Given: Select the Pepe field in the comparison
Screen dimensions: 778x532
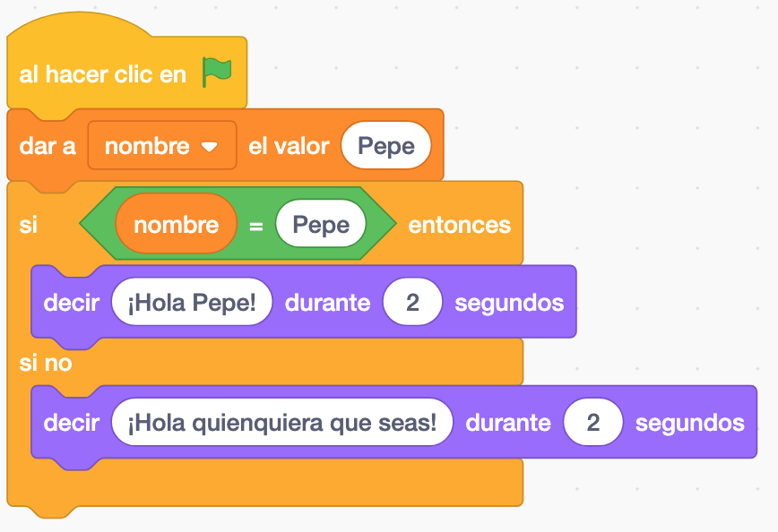Looking at the screenshot, I should click(321, 224).
